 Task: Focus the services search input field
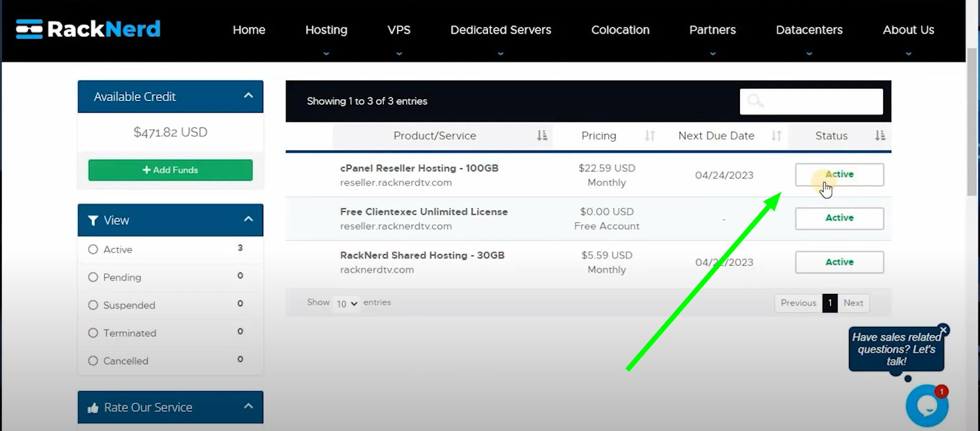[x=812, y=102]
